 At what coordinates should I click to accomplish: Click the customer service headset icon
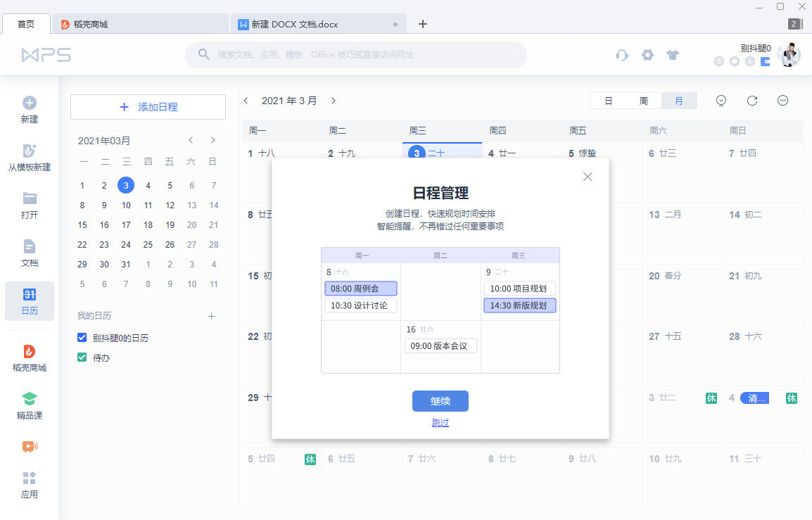tap(622, 55)
